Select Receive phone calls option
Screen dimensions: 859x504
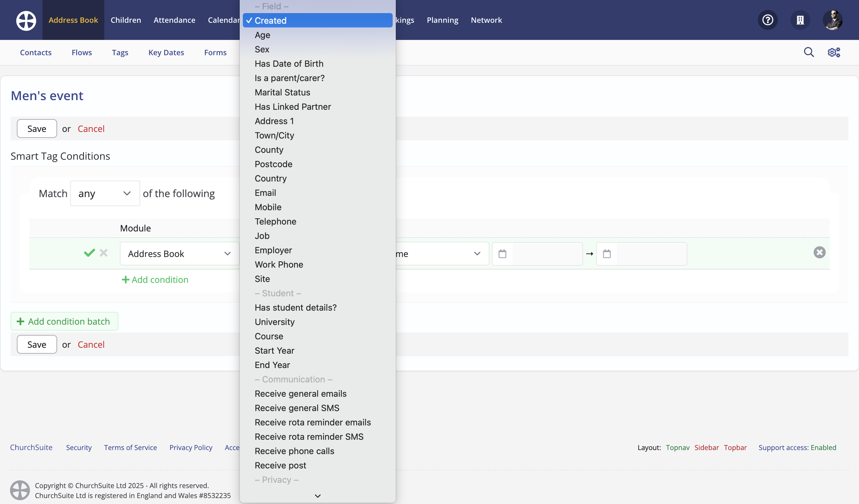(318, 451)
